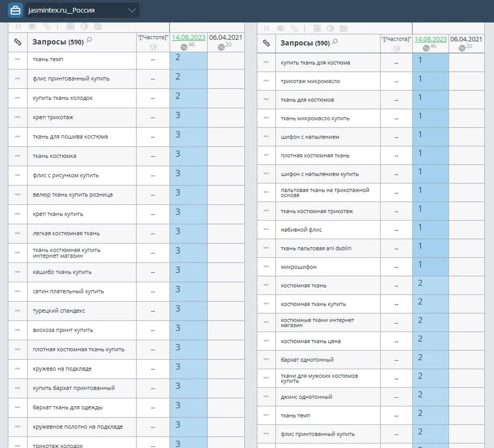The width and height of the screenshot is (494, 448).
Task: Toggle the oval switch in left table toolbar
Action: pyautogui.click(x=33, y=27)
